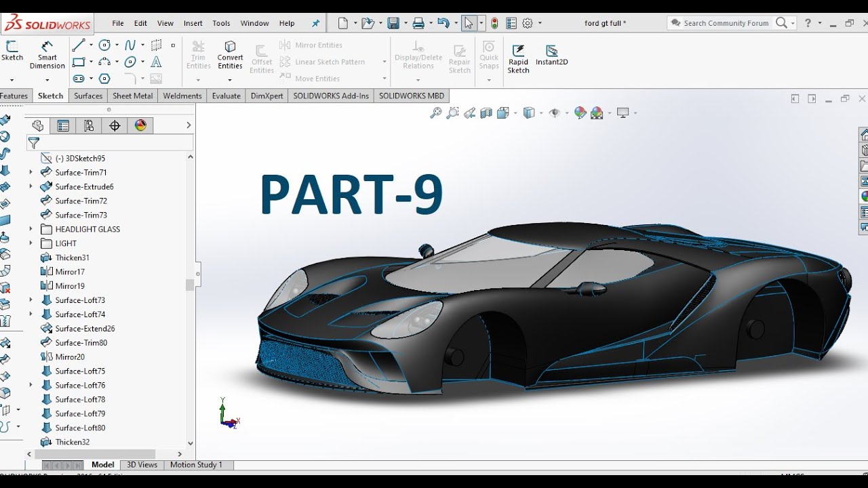
Task: Open the ConfigurationManager tab icon
Action: click(x=89, y=125)
